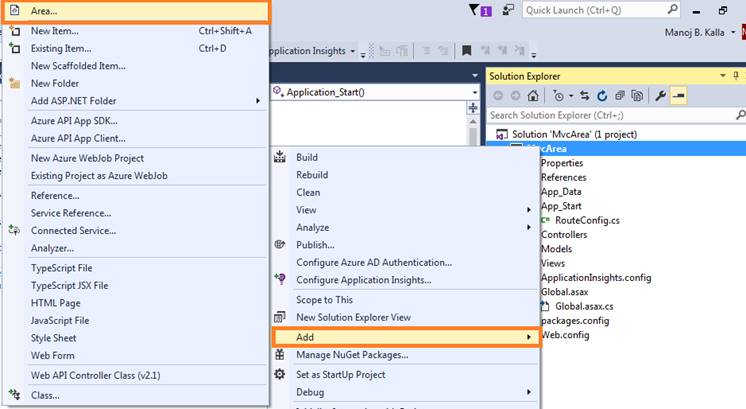Click the Home icon in Solution Explorer
The width and height of the screenshot is (746, 409).
tap(532, 96)
